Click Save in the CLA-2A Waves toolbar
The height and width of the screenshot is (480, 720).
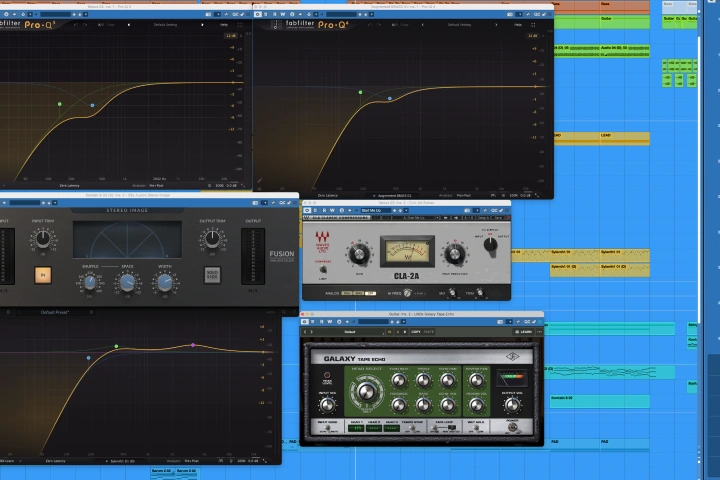pos(498,218)
